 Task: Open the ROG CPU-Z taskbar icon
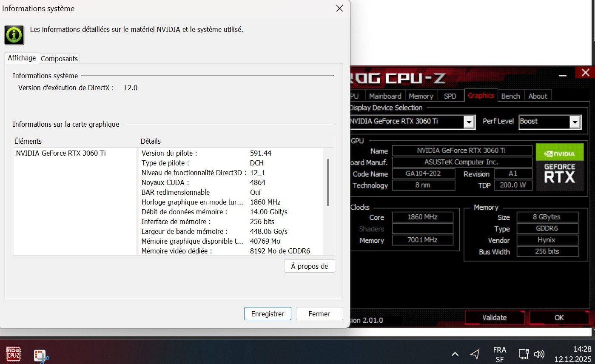(x=14, y=354)
